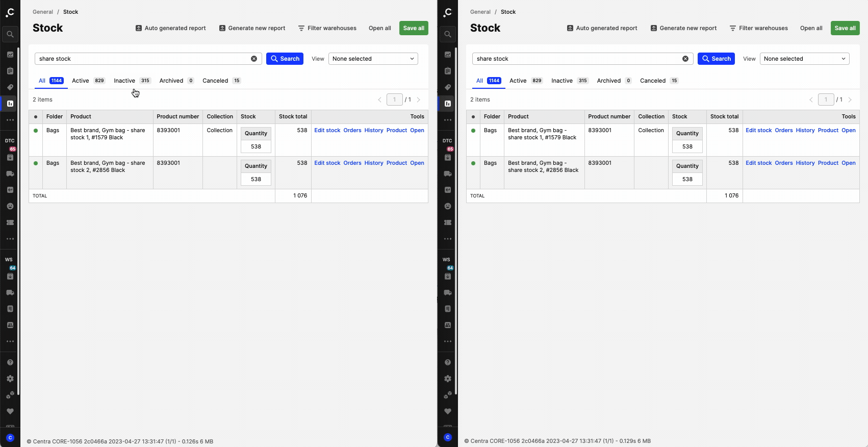Click the highlighted Stock icon in right window's sidebar
This screenshot has width=868, height=447.
[x=447, y=104]
